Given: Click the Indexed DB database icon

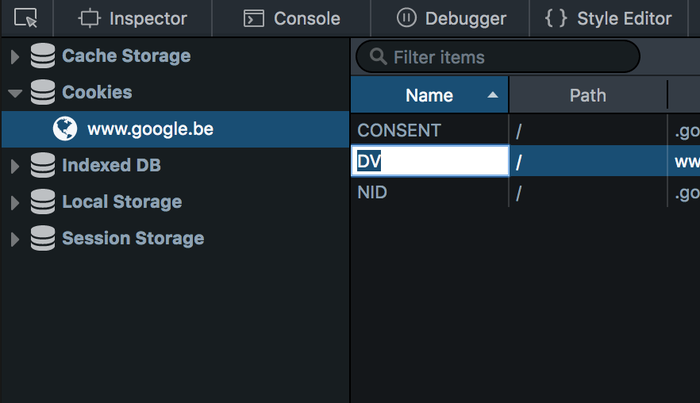Looking at the screenshot, I should click(42, 165).
